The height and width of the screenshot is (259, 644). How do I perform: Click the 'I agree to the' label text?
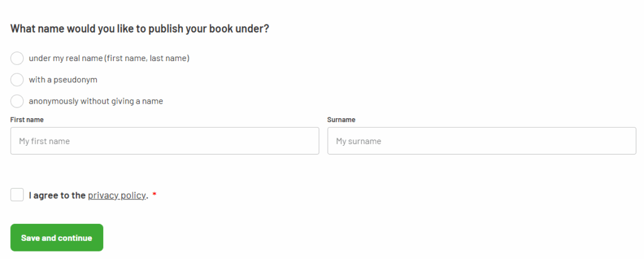tap(57, 196)
